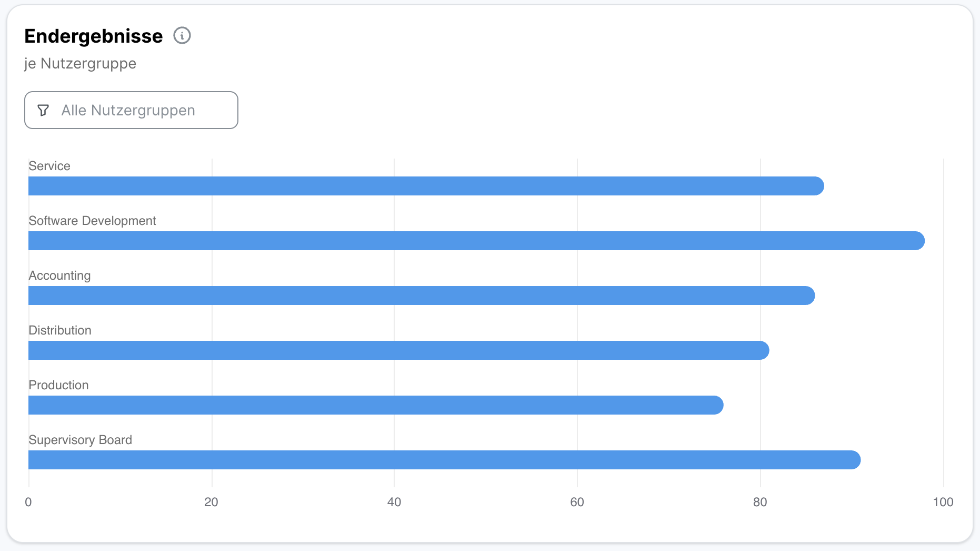Viewport: 980px width, 551px height.
Task: Select the Accounting bar
Action: click(x=421, y=296)
